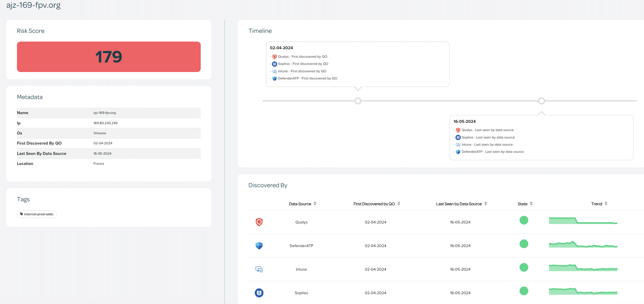Click the DefenderATP shield icon in table
The width and height of the screenshot is (644, 304).
click(259, 245)
